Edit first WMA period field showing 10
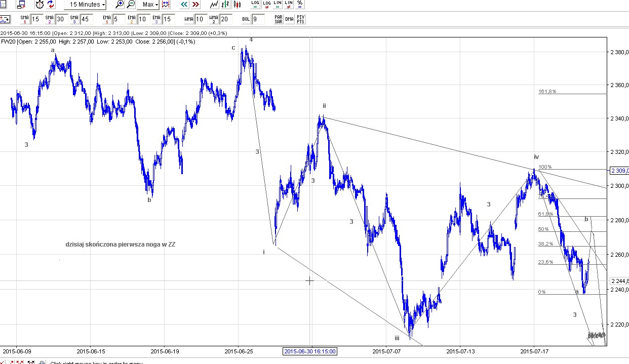Screen dimensions: 629x364 pyautogui.click(x=200, y=19)
